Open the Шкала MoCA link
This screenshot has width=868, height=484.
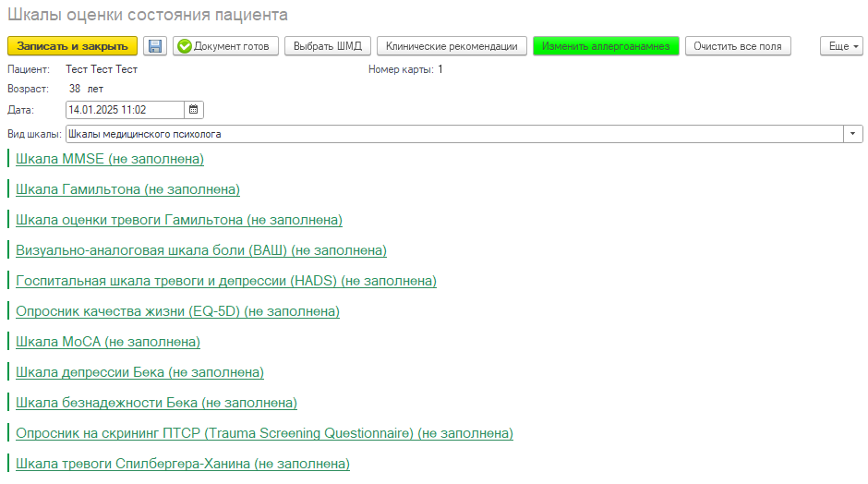click(108, 343)
